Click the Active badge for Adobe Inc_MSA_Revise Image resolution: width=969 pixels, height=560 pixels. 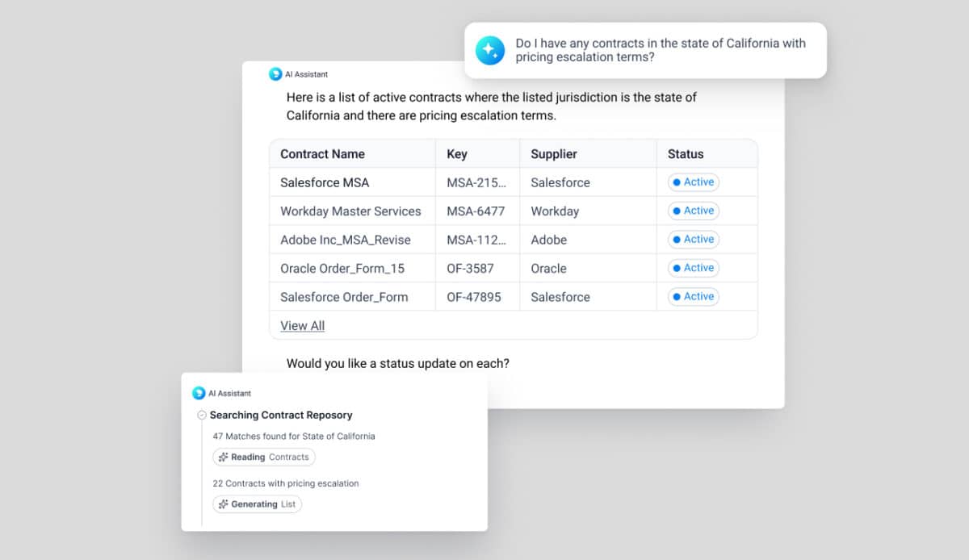pyautogui.click(x=693, y=240)
